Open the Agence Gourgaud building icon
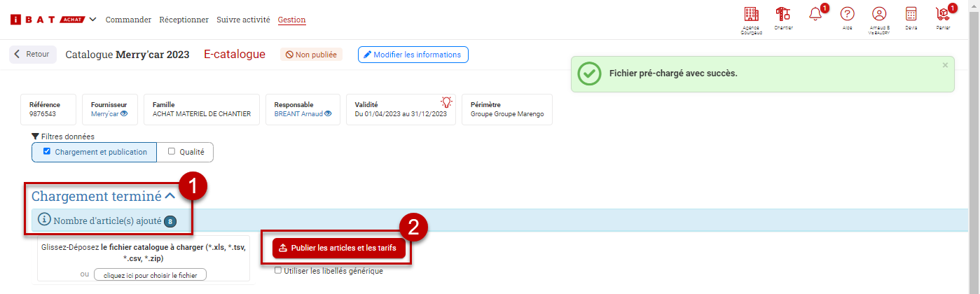This screenshot has width=980, height=294. tap(751, 14)
